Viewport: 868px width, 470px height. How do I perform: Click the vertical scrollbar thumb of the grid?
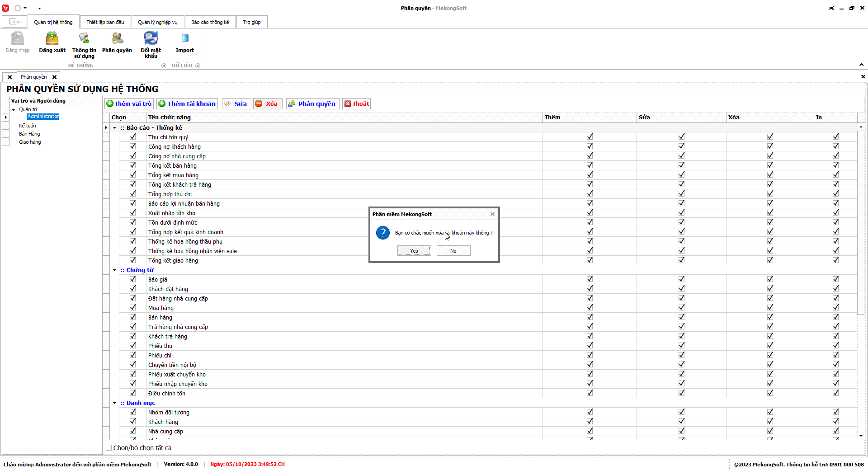[861, 221]
